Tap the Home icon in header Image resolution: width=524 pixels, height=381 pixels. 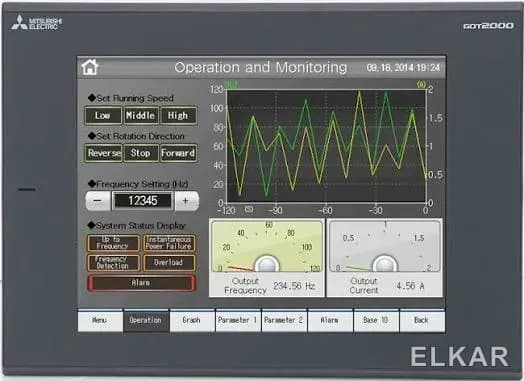coord(90,67)
